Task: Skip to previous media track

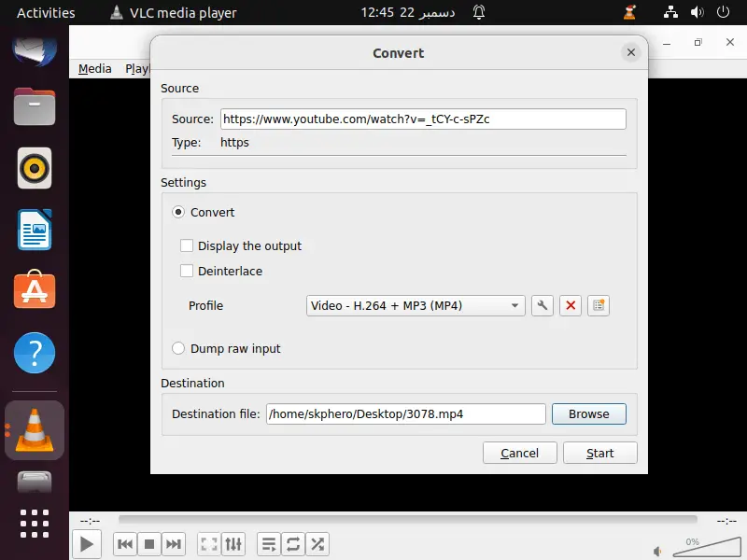Action: coord(125,544)
